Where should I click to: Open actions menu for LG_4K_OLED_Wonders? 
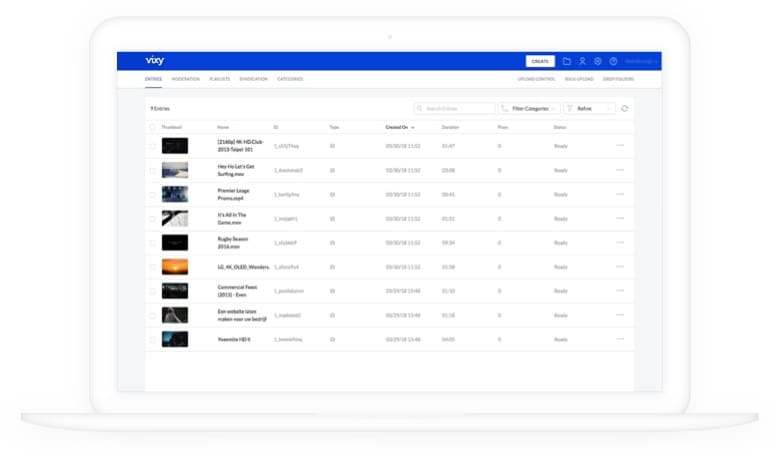click(x=620, y=267)
